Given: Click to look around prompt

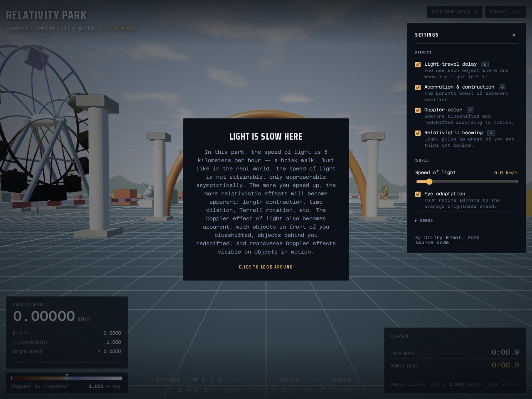Looking at the screenshot, I should [266, 267].
